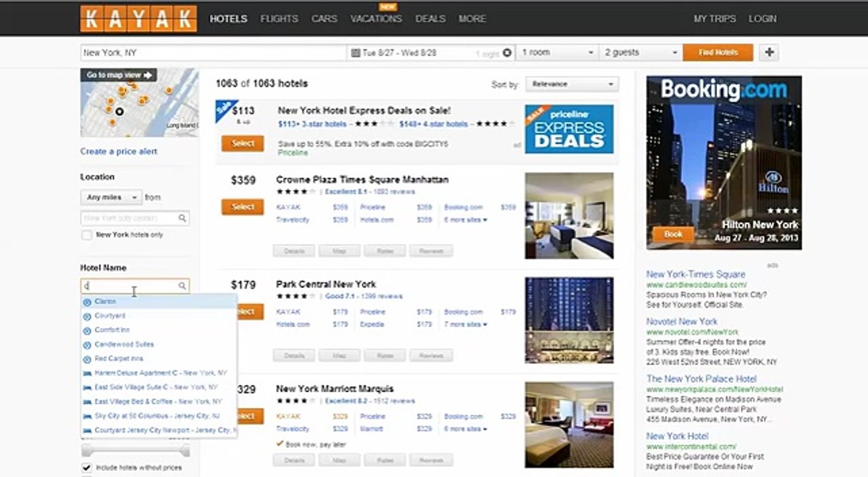Click the LOGIN link

(x=763, y=19)
